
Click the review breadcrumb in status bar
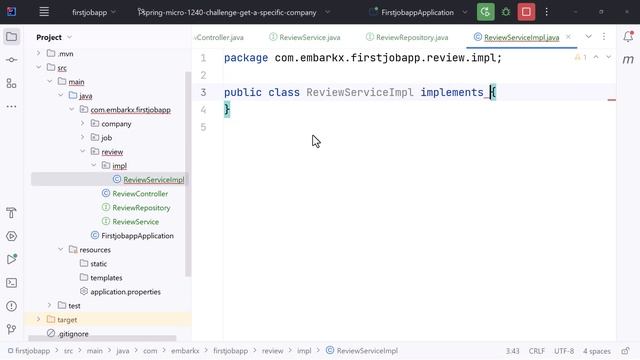point(272,351)
